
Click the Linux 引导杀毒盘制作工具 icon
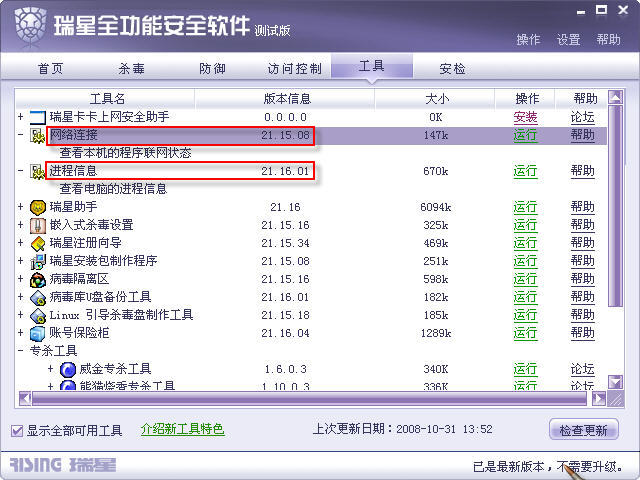pos(38,316)
